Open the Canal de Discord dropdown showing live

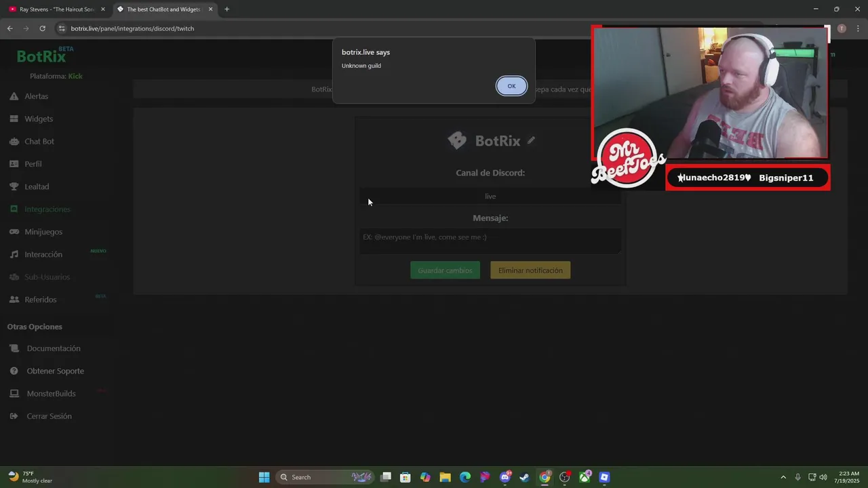pos(490,197)
